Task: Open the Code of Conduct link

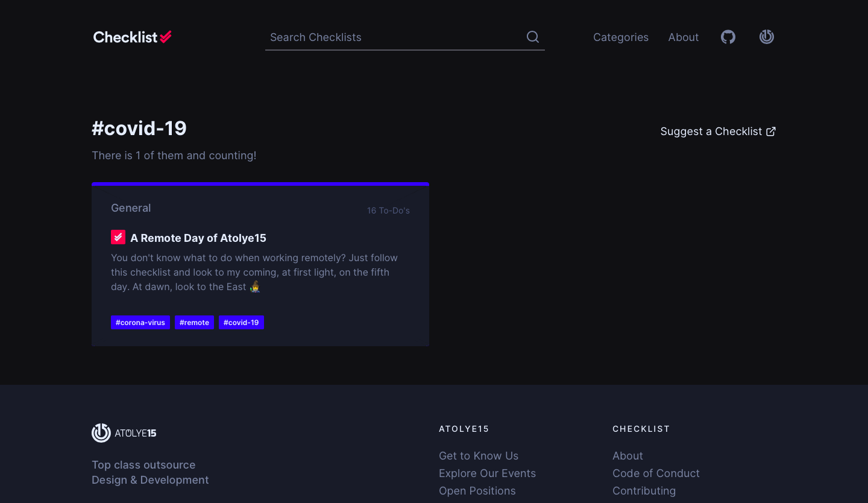Action: 656,473
